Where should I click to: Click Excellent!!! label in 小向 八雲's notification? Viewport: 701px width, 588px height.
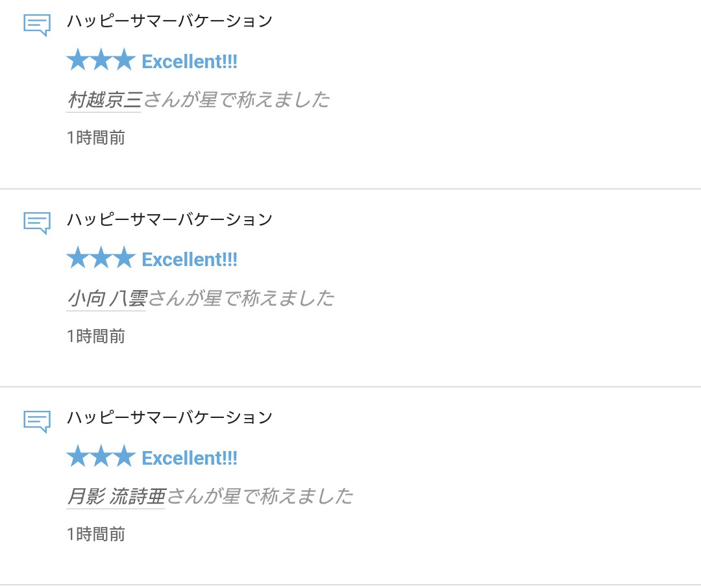[190, 260]
